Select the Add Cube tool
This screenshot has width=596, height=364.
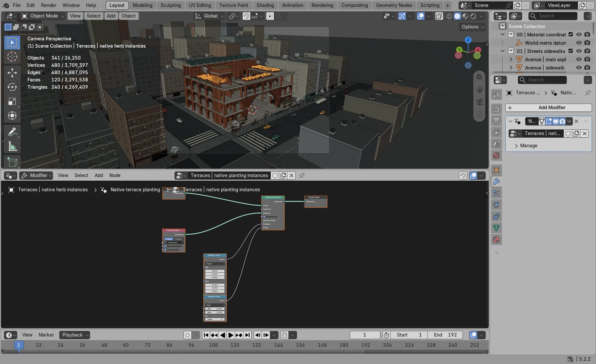[x=12, y=162]
